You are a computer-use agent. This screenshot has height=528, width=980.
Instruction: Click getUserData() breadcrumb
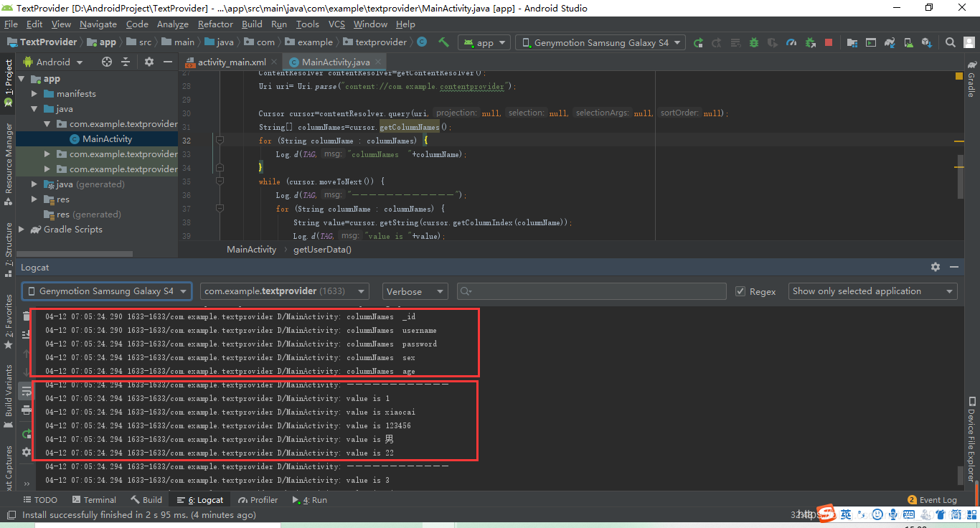(x=323, y=249)
